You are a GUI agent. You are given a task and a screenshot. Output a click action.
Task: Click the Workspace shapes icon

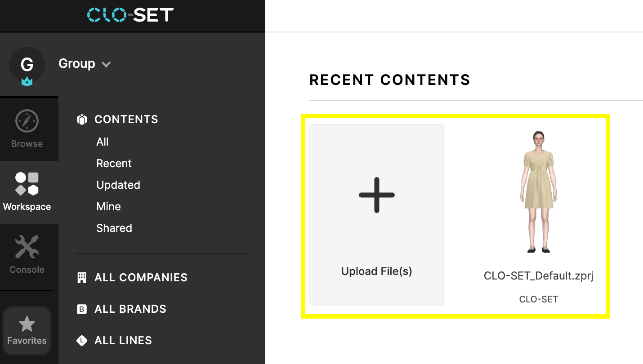[27, 183]
